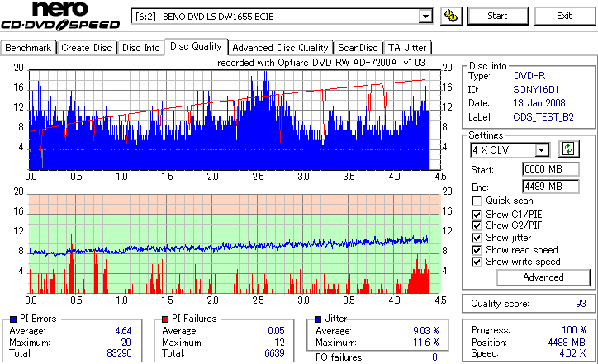The width and height of the screenshot is (598, 364).
Task: Click the PI Failures average 0.05
Action: tap(277, 331)
